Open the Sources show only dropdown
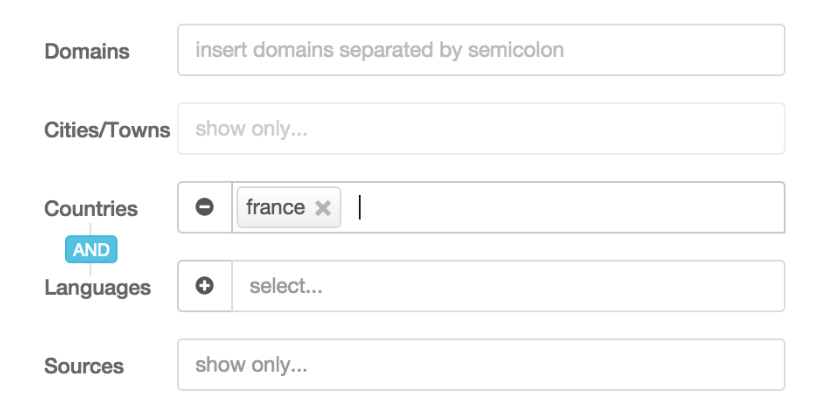 click(480, 365)
